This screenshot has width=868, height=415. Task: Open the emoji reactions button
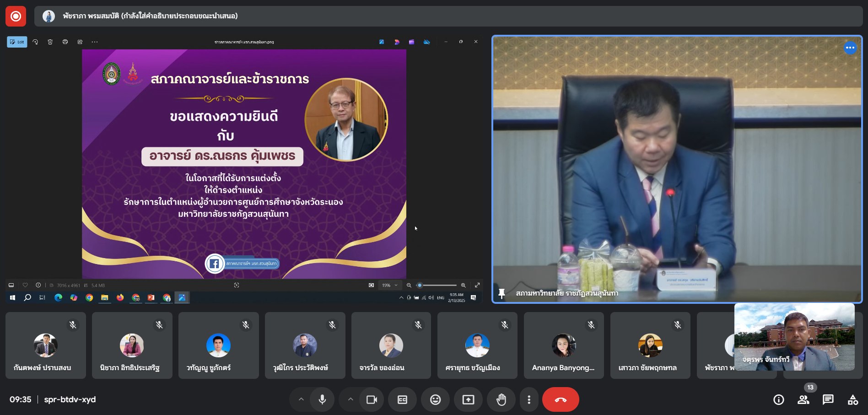tap(435, 399)
